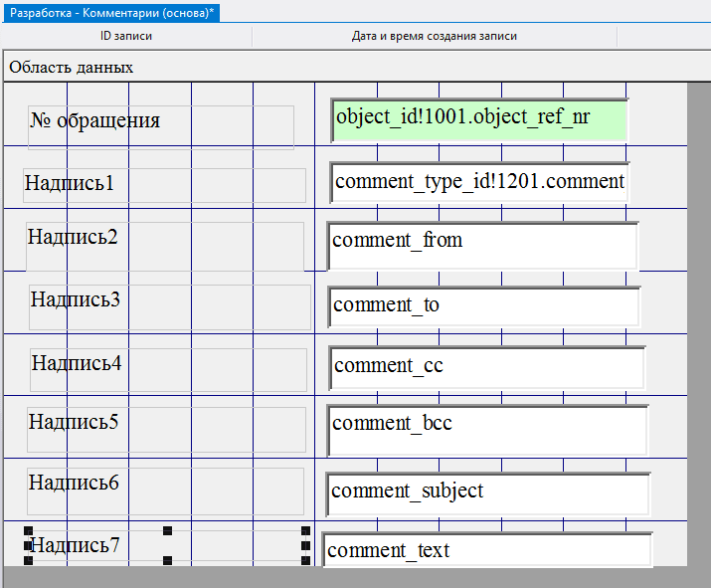The width and height of the screenshot is (711, 588).
Task: Click bottom-right resize handle of Надпись7
Action: pos(305,560)
